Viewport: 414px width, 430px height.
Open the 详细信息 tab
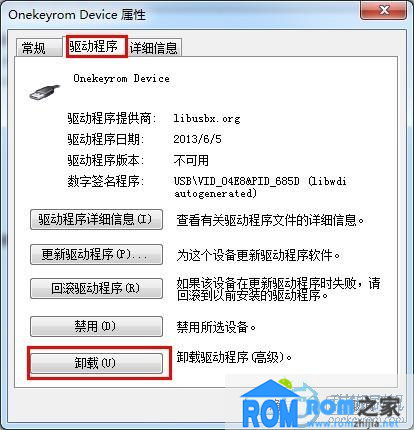pos(154,48)
